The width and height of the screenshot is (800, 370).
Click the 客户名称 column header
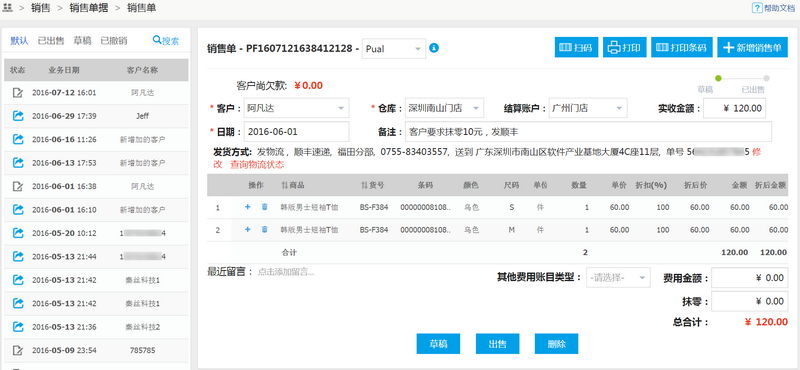(142, 69)
